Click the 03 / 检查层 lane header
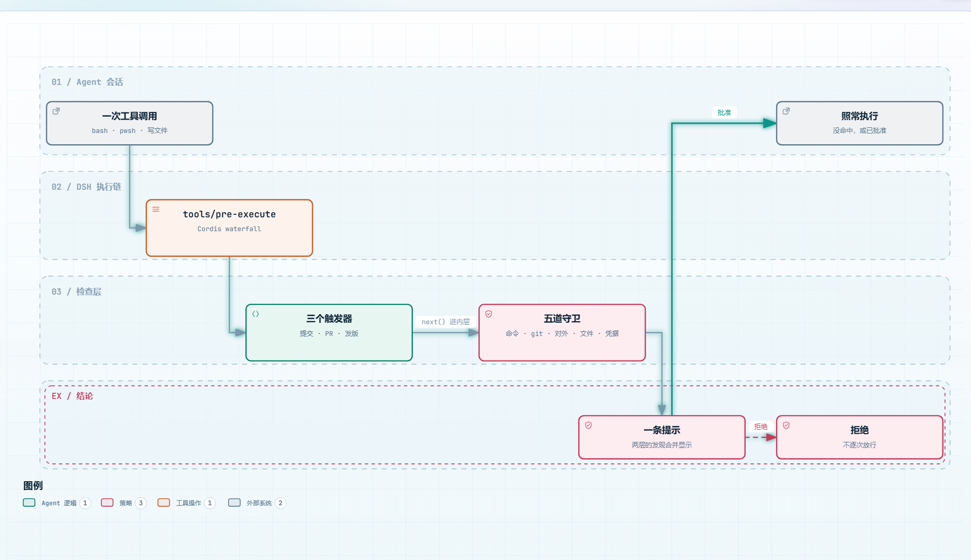Viewport: 971px width, 560px height. click(76, 292)
